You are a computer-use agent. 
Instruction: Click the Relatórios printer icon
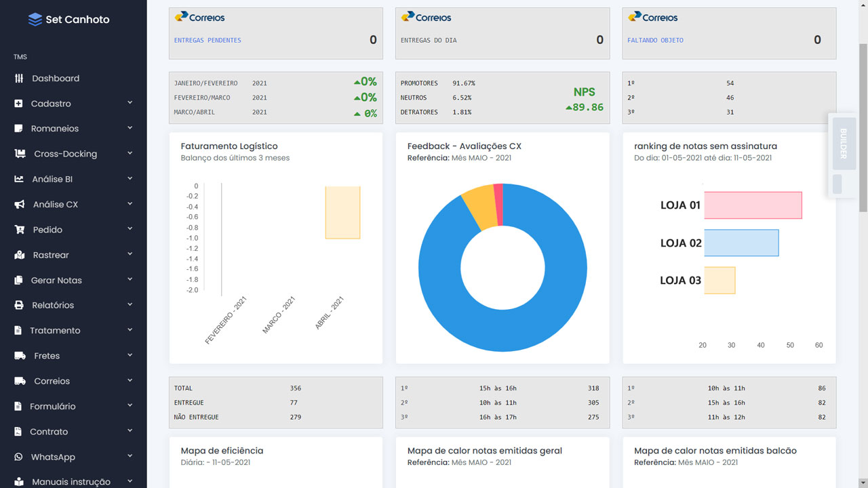click(x=19, y=306)
